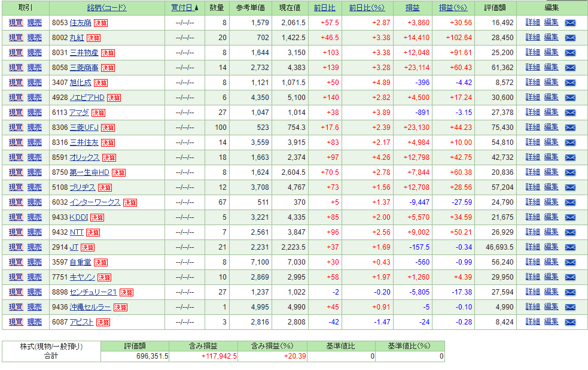
Task: Click the mail icon in アビスト row
Action: coord(570,322)
